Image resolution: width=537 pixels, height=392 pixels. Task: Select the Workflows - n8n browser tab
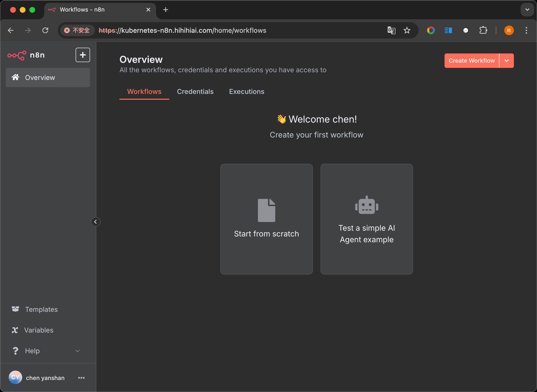click(100, 10)
